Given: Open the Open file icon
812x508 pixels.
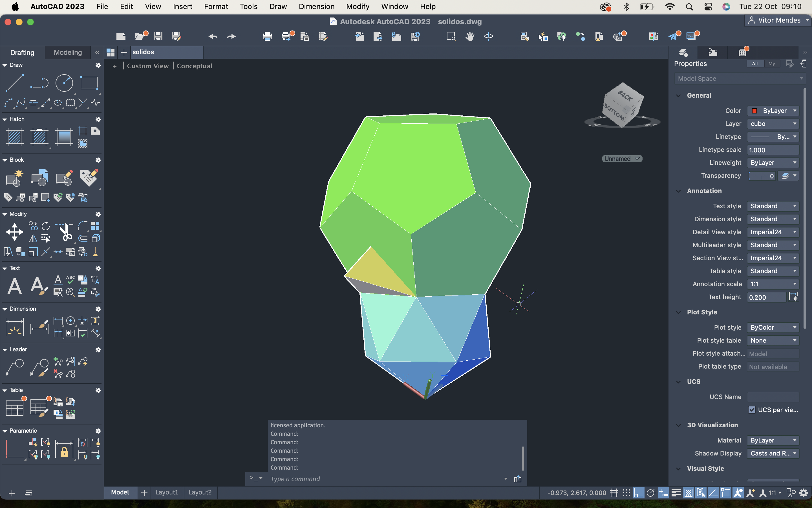Looking at the screenshot, I should 140,36.
